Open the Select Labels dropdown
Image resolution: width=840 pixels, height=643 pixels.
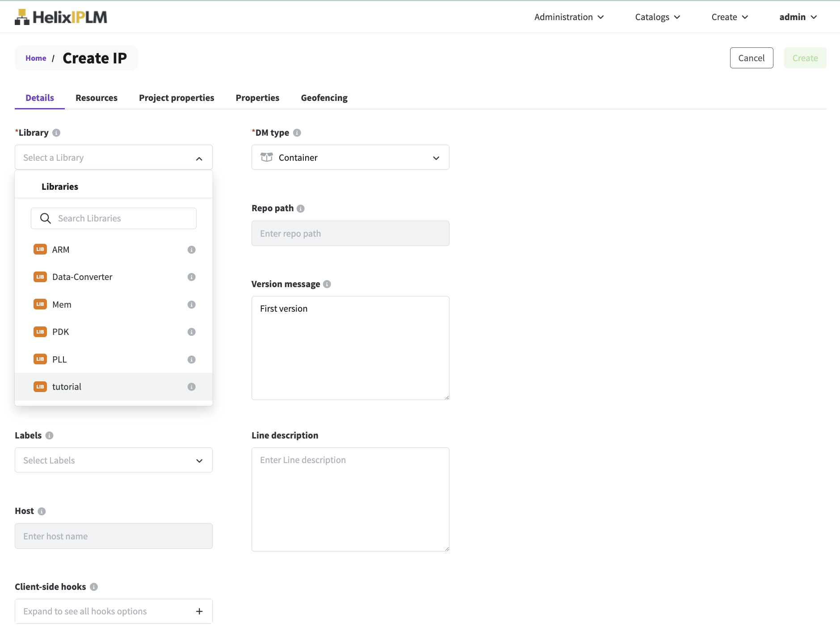(113, 460)
